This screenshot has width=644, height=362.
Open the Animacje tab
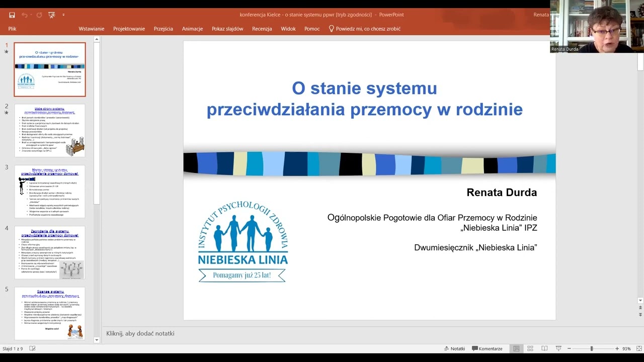pos(192,29)
